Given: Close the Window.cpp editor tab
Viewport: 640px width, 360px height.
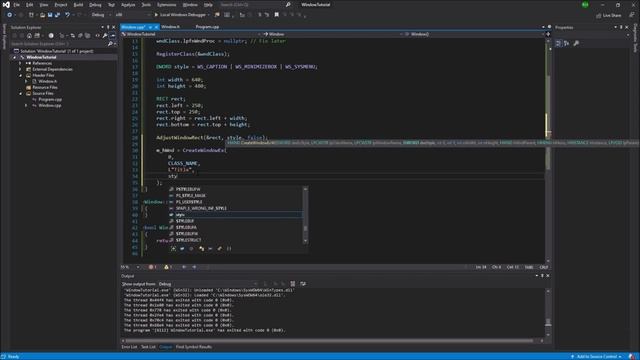Looking at the screenshot, I should click(x=156, y=27).
